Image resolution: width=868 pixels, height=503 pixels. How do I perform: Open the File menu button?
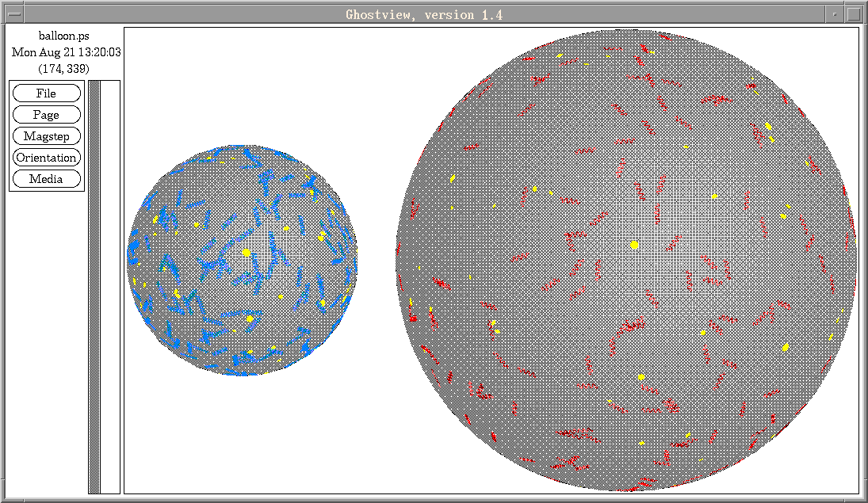click(47, 93)
